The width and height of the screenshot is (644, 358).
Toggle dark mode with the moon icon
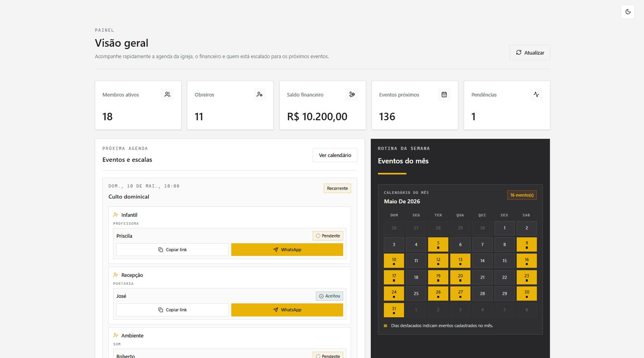628,12
